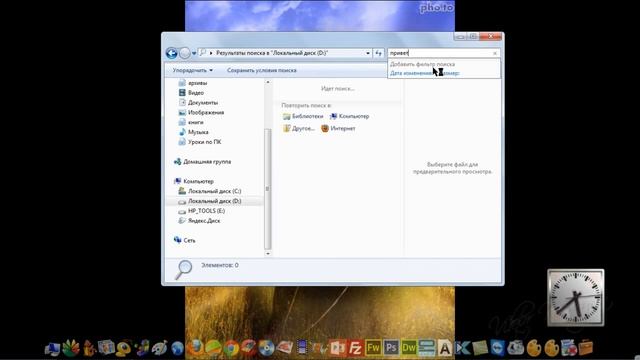The image size is (640, 360).
Task: Click the navigation pane scrollbar up arrow
Action: tap(268, 82)
